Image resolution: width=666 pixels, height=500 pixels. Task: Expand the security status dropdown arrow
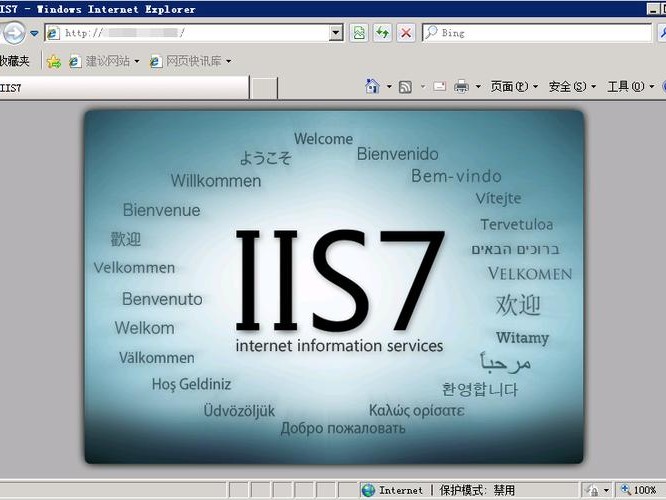click(606, 491)
